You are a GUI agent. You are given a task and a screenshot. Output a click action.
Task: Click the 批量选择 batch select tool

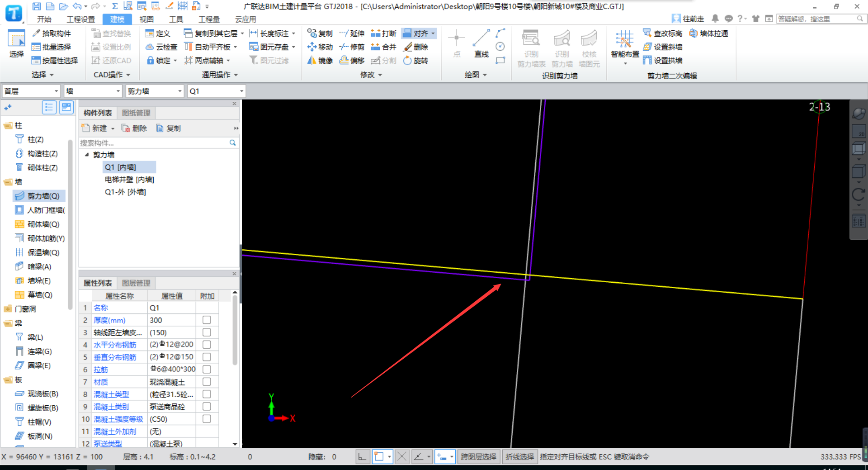point(52,47)
